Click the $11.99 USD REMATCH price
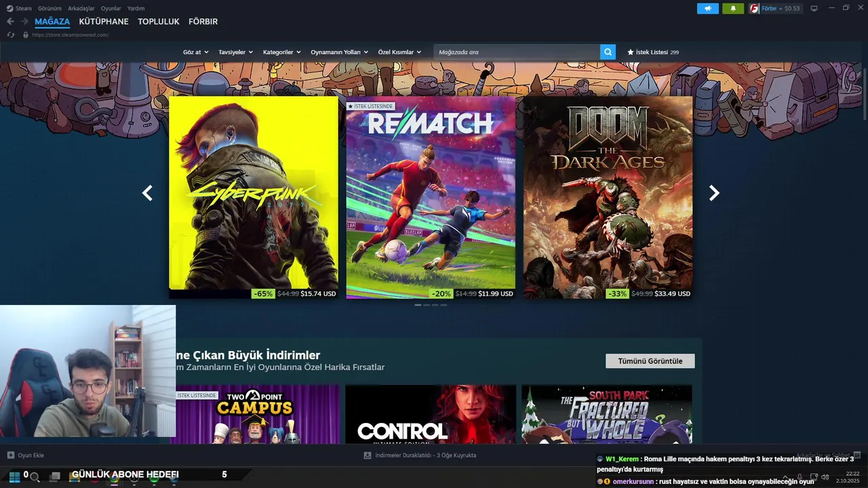868x488 pixels. coord(496,294)
